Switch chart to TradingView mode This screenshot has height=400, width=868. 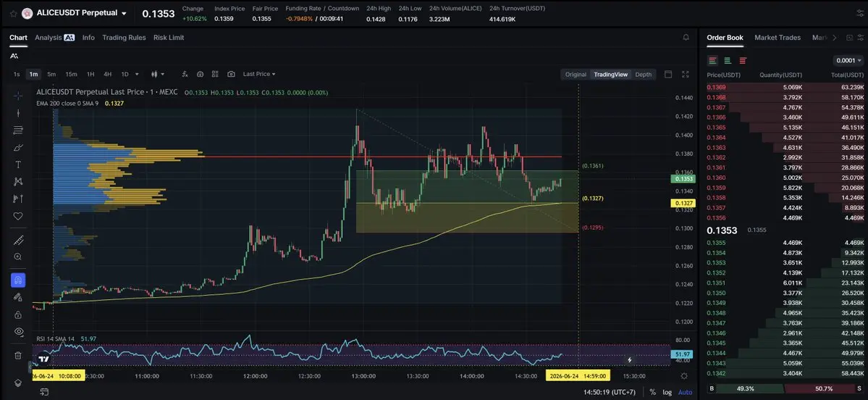[610, 74]
